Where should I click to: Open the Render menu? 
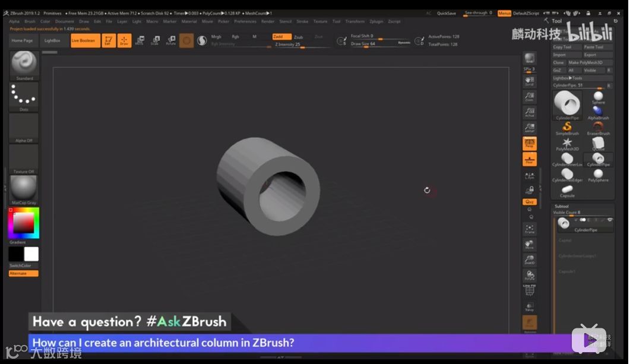pyautogui.click(x=268, y=21)
